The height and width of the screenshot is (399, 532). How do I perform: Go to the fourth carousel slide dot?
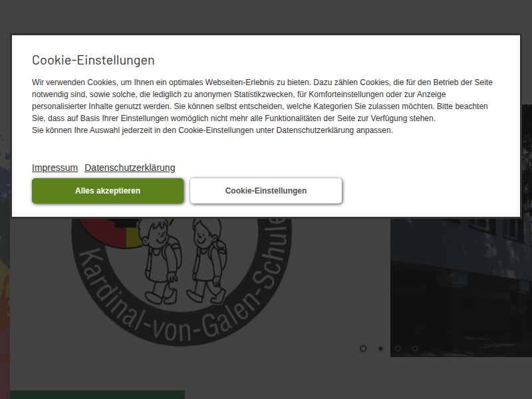[x=415, y=348]
